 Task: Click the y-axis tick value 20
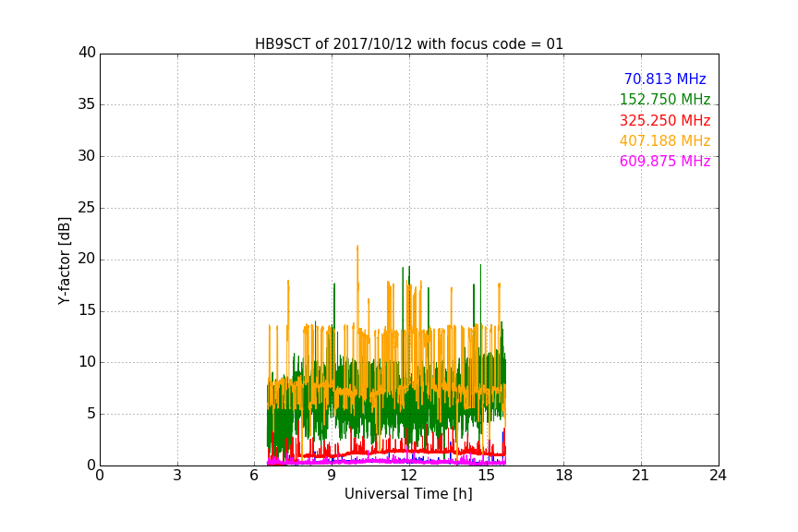[x=87, y=259]
